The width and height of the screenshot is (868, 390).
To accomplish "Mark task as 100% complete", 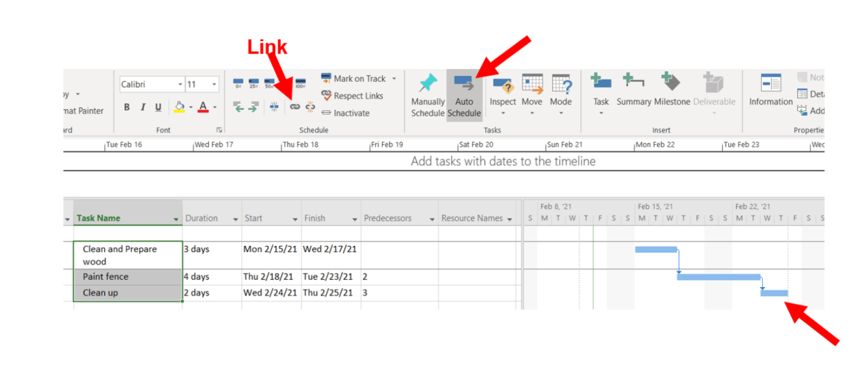I will coord(301,80).
